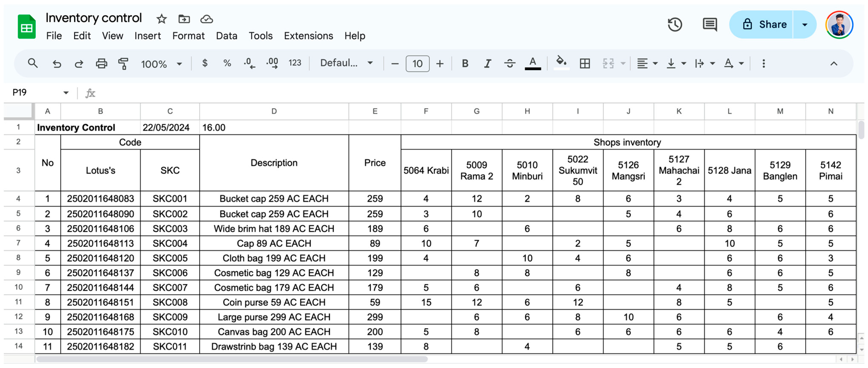This screenshot has width=868, height=368.
Task: Open the fill color paint bucket
Action: 561,62
